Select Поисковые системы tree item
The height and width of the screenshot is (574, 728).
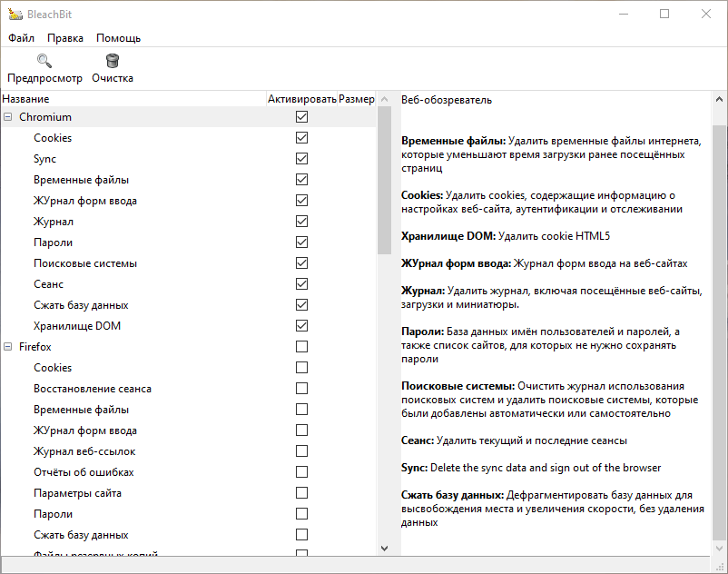click(x=85, y=263)
